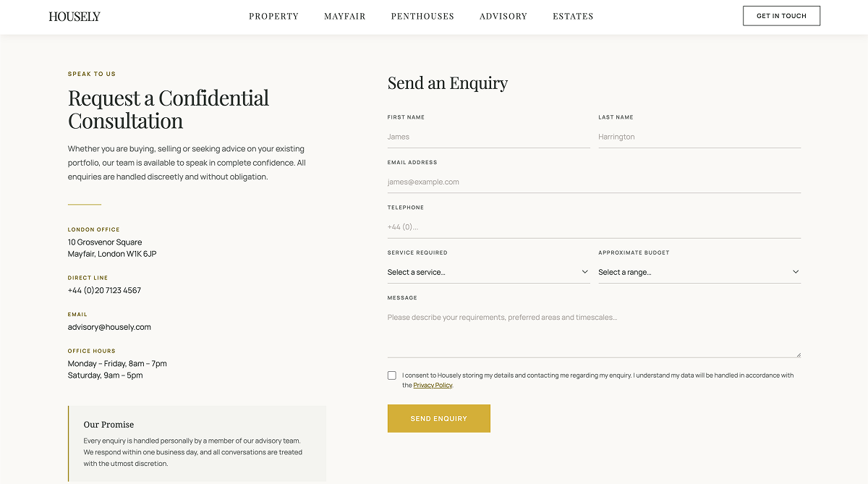This screenshot has height=484, width=868.
Task: Navigate to the Estates page
Action: pos(573,16)
